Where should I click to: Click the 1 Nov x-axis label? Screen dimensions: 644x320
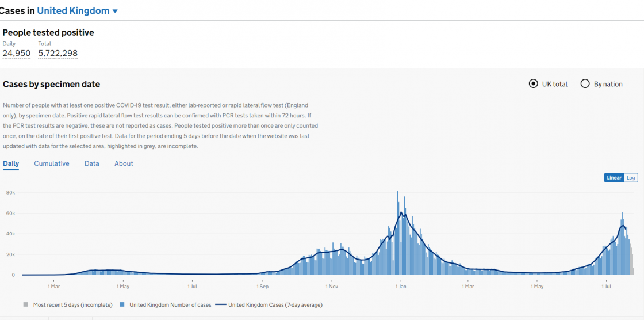pyautogui.click(x=331, y=286)
